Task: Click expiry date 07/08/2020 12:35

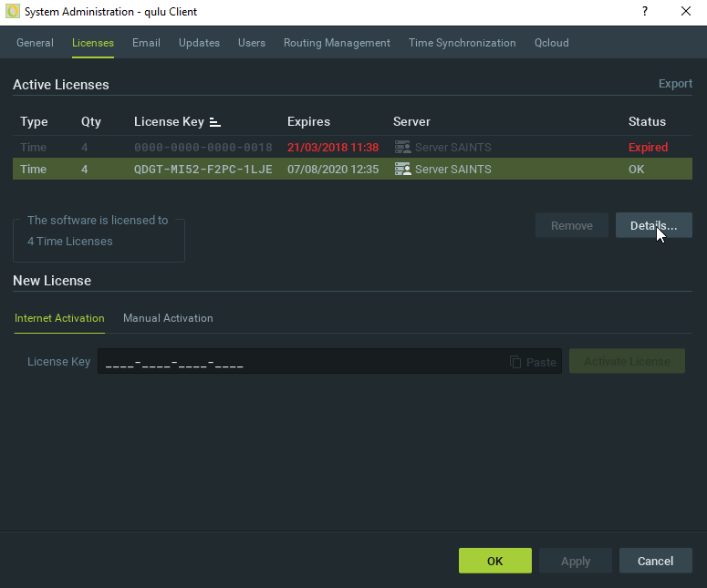Action: [x=333, y=170]
